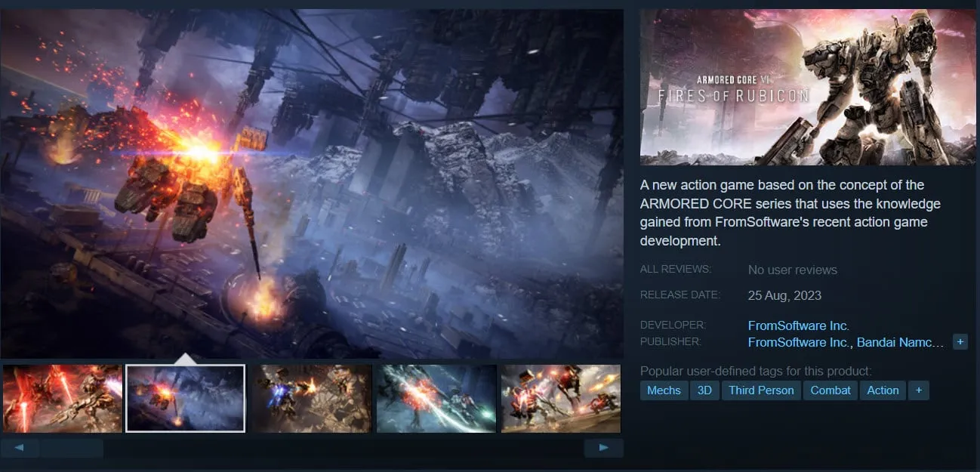The width and height of the screenshot is (980, 472).
Task: Click the game description paragraph
Action: click(790, 213)
